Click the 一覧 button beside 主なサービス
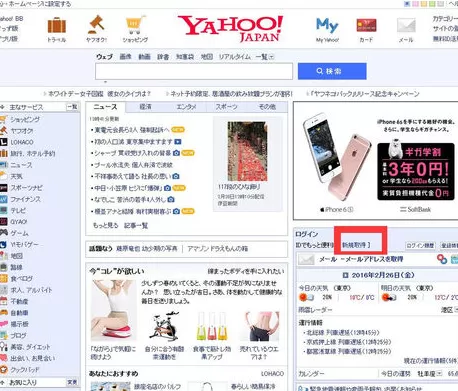 coord(72,107)
